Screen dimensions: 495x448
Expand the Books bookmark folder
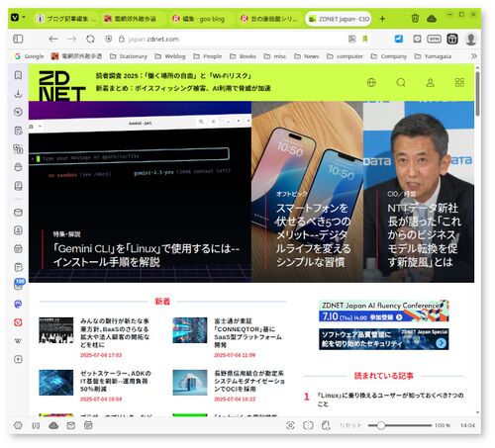pyautogui.click(x=243, y=56)
